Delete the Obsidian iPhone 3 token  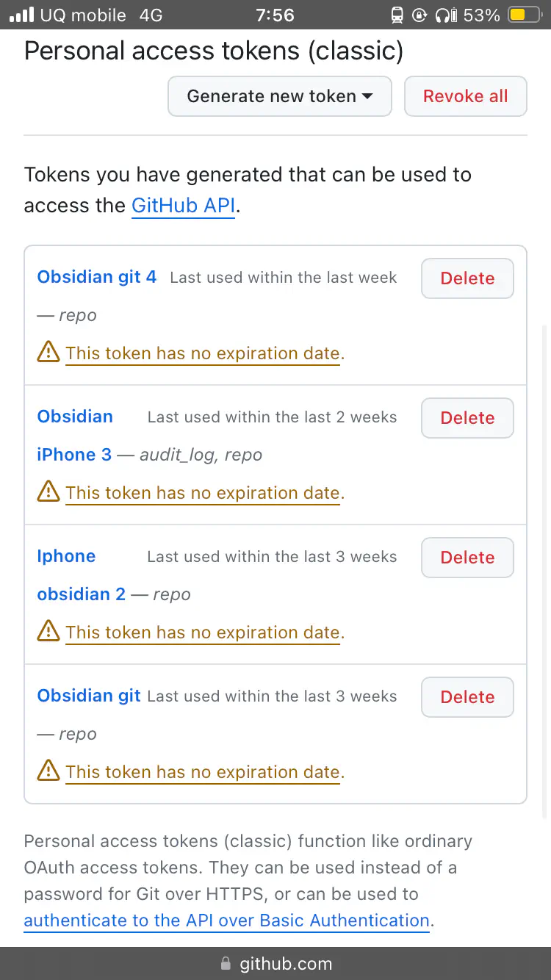click(x=467, y=418)
